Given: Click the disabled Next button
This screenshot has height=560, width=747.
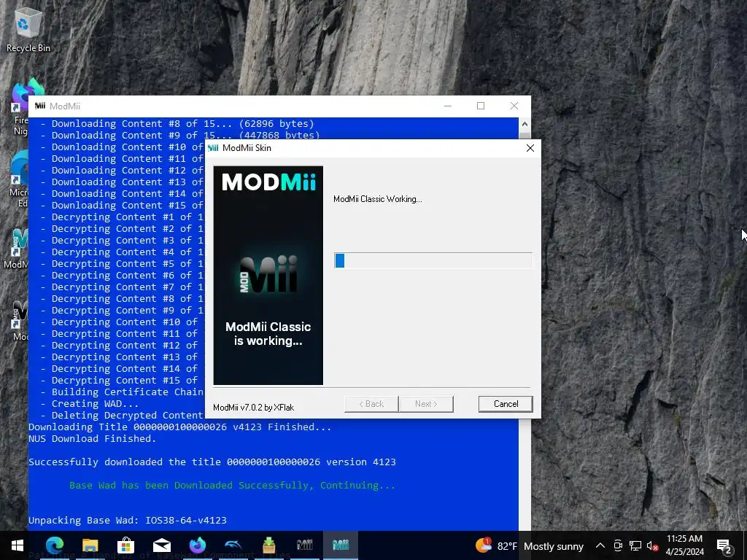Looking at the screenshot, I should (426, 404).
